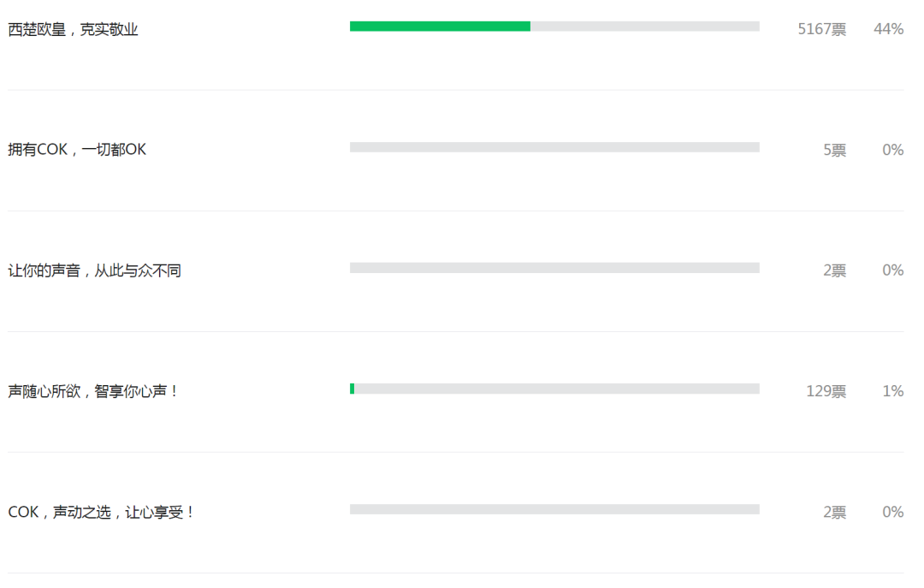Click the 44% percentage label
The height and width of the screenshot is (588, 924).
tap(889, 29)
